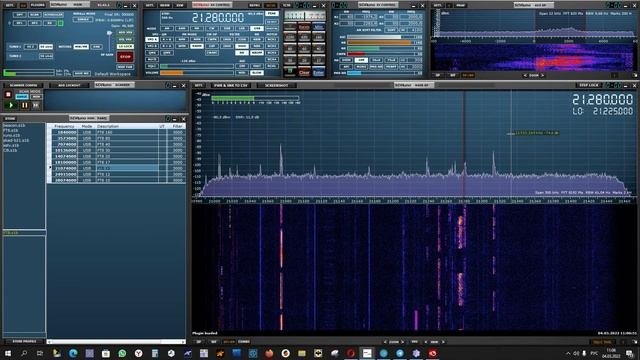Open Windows Start menu
This screenshot has height=360, width=640.
[x=7, y=353]
